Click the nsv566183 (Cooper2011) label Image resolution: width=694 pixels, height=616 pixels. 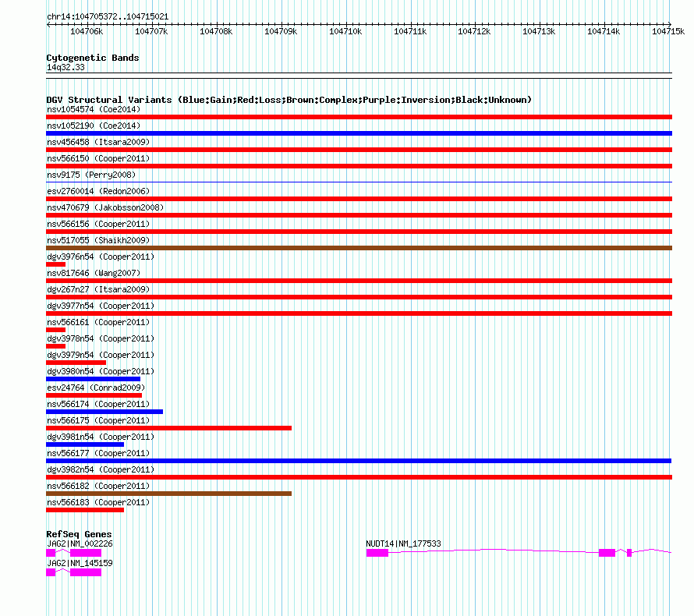coord(98,502)
